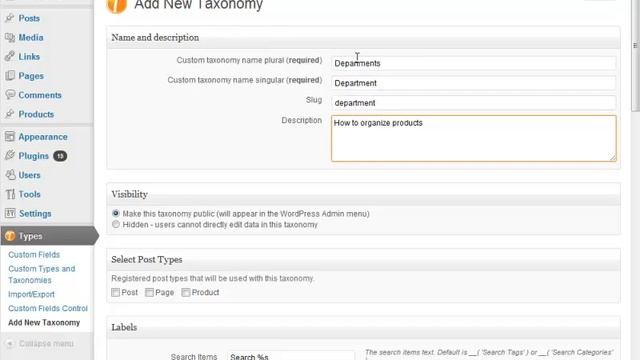Click the Add New Taxonomy header logo
This screenshot has width=640, height=360.
[x=117, y=6]
